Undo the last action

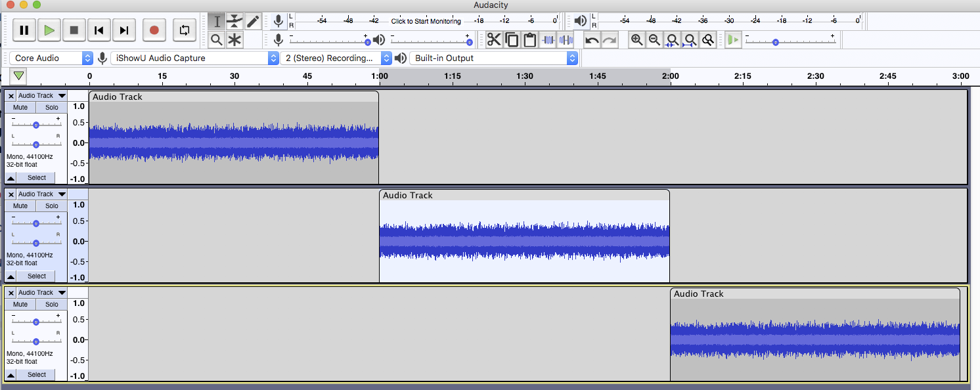click(592, 40)
